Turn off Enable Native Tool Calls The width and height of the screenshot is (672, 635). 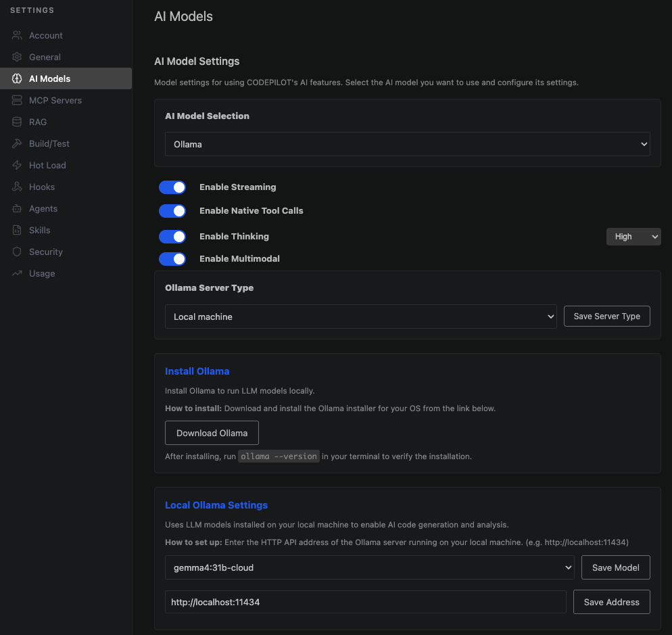tap(172, 210)
